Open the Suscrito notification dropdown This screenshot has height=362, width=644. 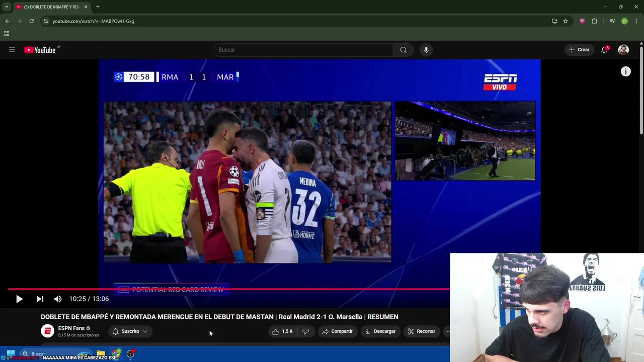pos(130,331)
